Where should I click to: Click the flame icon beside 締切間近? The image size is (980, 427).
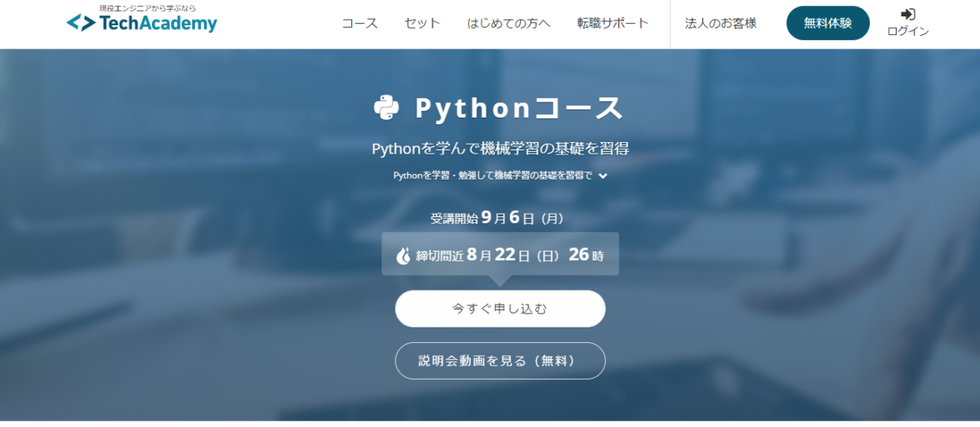click(403, 256)
